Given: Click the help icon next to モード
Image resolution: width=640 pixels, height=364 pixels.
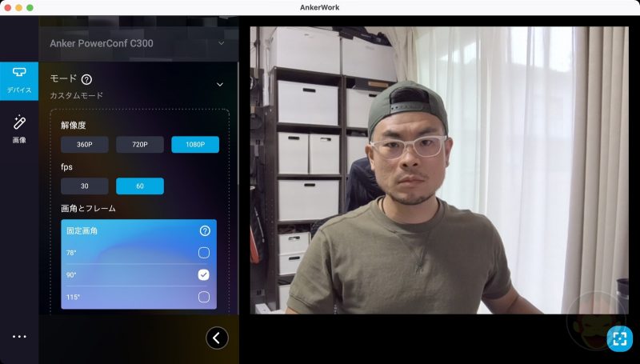Looking at the screenshot, I should coord(86,79).
